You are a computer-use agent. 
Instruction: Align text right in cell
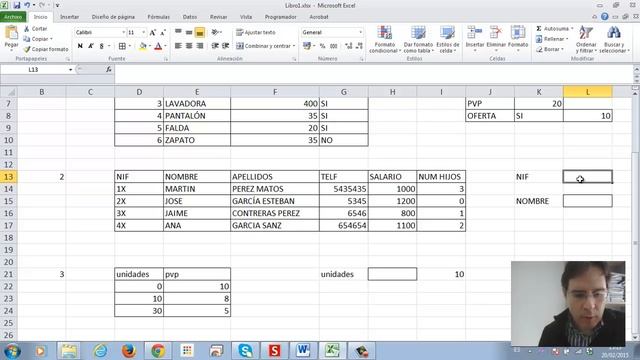(200, 46)
